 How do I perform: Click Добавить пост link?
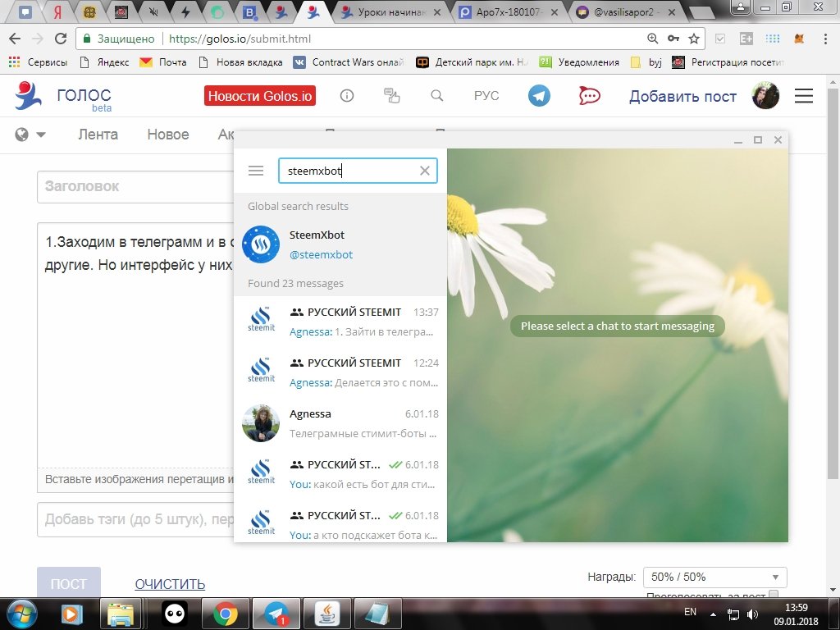pyautogui.click(x=682, y=97)
